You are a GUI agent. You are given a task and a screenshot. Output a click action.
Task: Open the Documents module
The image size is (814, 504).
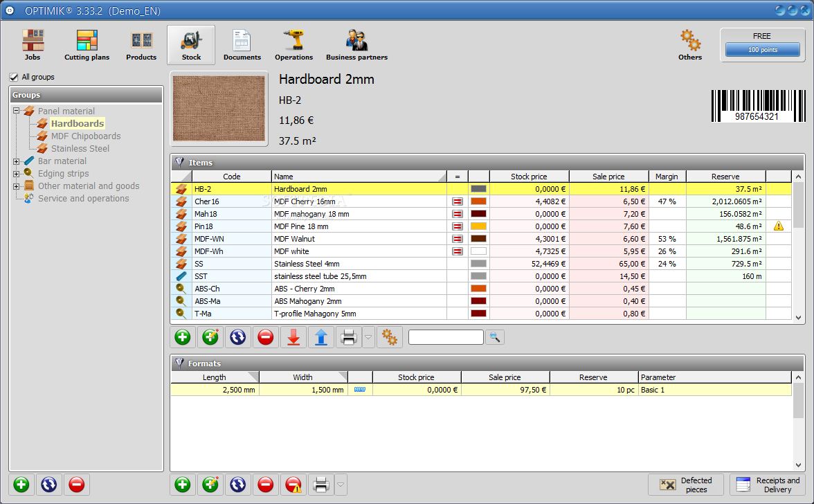click(242, 45)
